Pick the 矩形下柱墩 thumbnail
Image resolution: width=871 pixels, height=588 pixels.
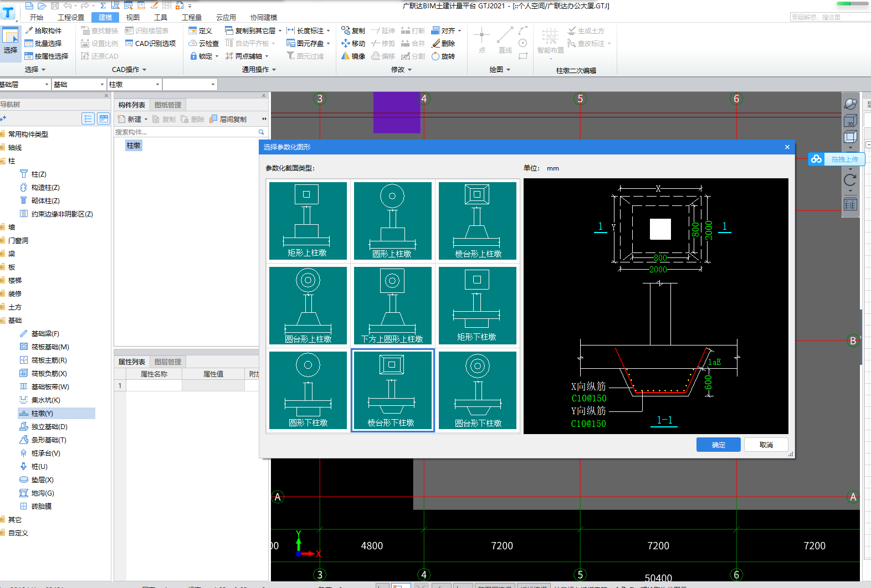tap(477, 306)
